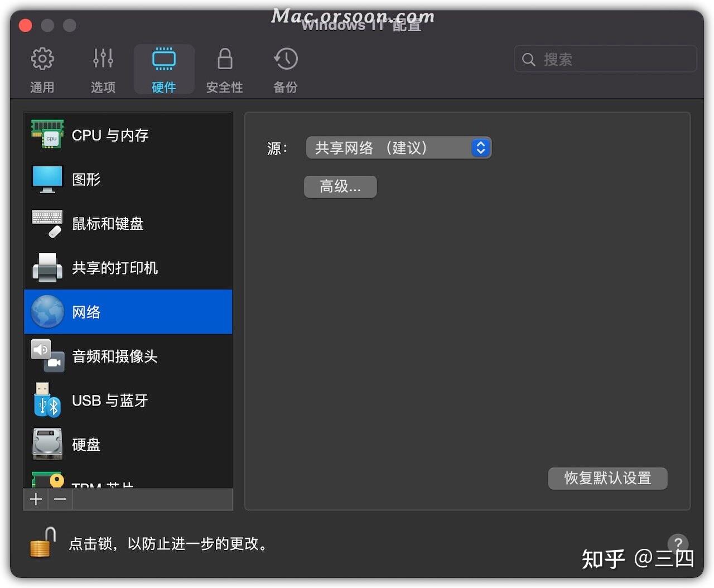Select USB 与蓝牙 entry

coord(128,400)
